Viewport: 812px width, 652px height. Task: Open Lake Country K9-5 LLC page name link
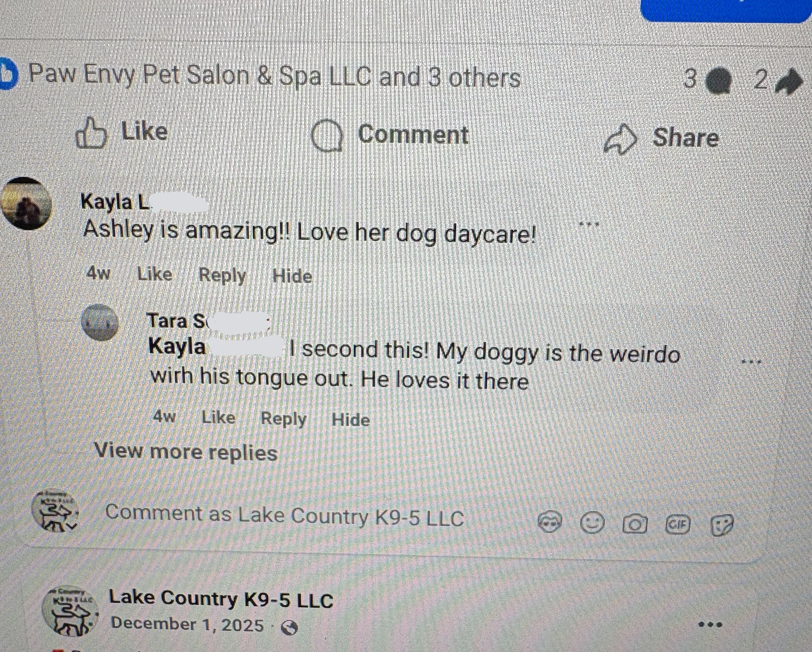[x=221, y=599]
